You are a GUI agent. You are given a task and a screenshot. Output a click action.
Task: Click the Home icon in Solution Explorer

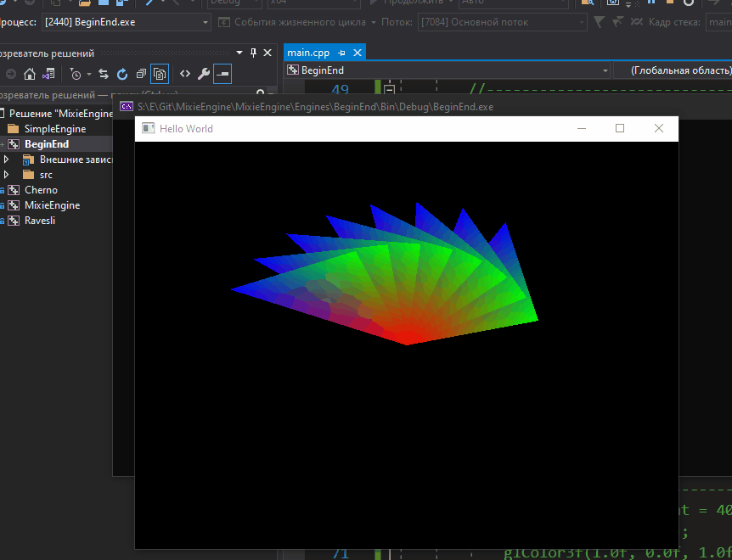pyautogui.click(x=30, y=74)
